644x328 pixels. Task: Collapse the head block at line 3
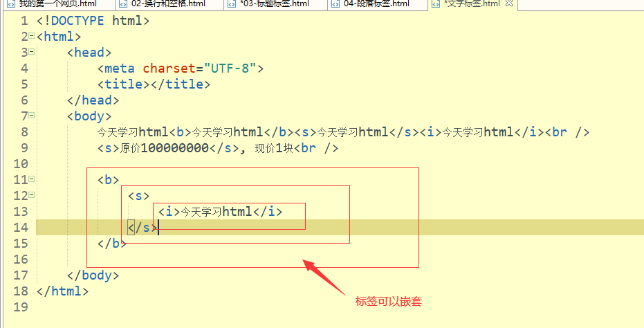pyautogui.click(x=32, y=52)
